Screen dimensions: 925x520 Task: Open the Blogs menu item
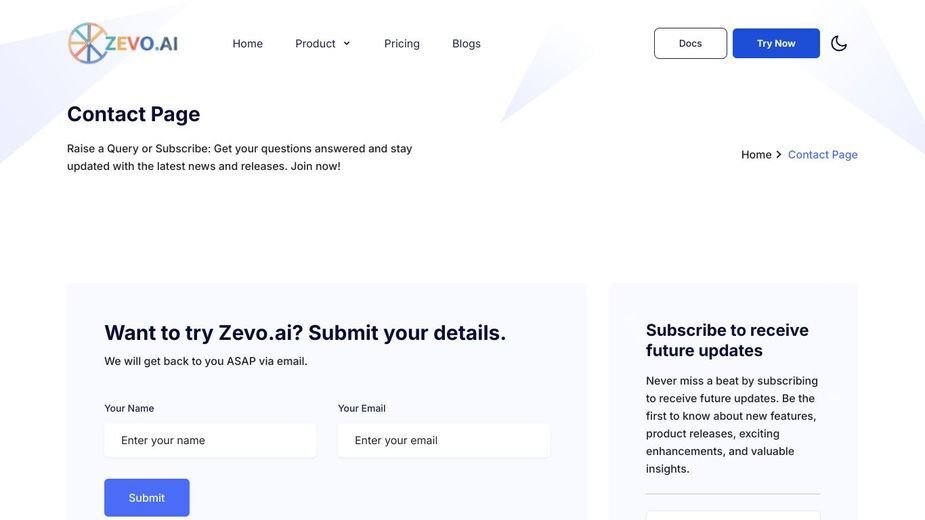[x=466, y=44]
